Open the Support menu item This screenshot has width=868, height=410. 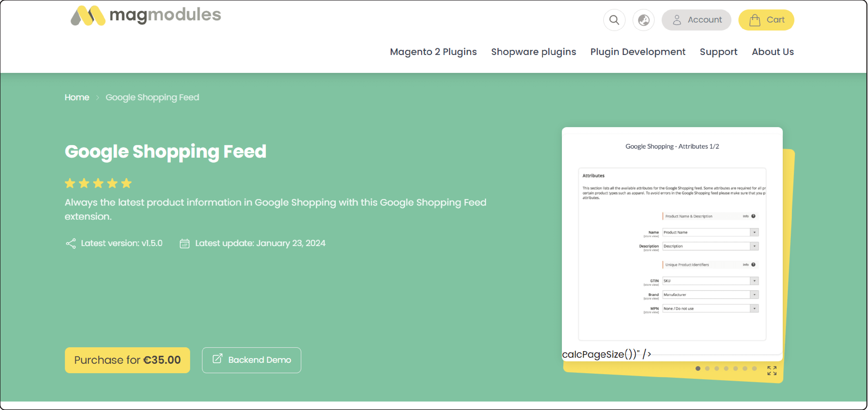(x=718, y=52)
